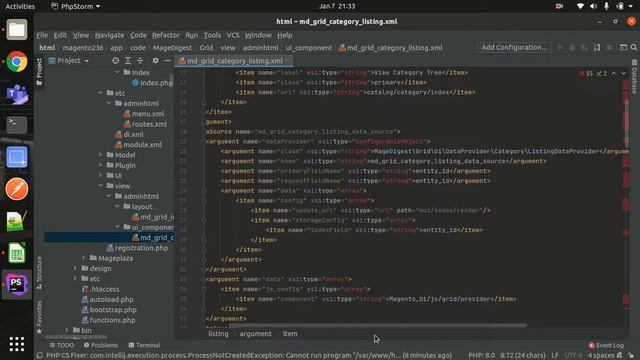The image size is (640, 360).
Task: Select routes.xml in the project tree
Action: [145, 124]
